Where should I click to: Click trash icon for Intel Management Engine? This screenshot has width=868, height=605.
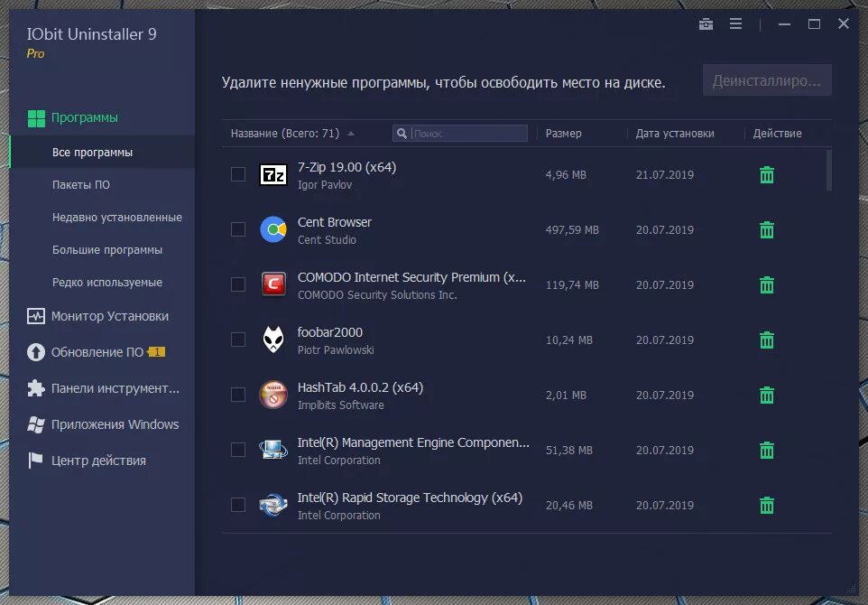pyautogui.click(x=767, y=450)
